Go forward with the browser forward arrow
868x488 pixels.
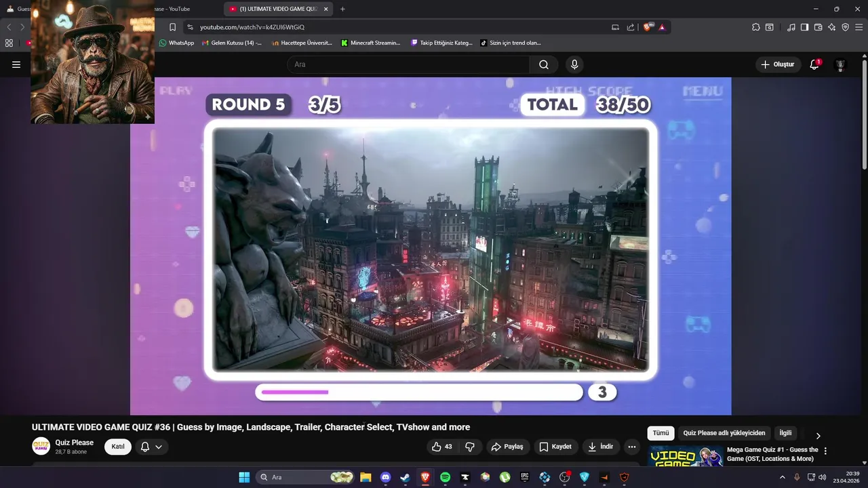click(x=22, y=27)
